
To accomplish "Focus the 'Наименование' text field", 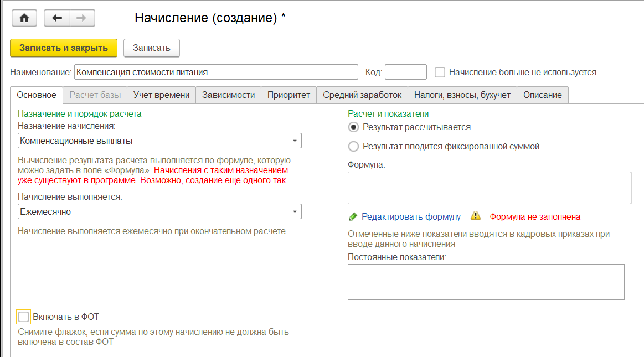I will click(x=216, y=72).
